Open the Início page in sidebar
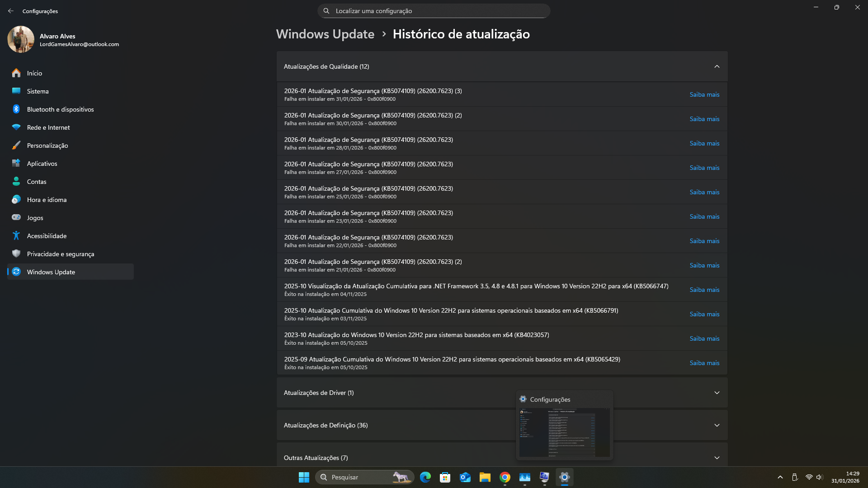 pyautogui.click(x=71, y=73)
